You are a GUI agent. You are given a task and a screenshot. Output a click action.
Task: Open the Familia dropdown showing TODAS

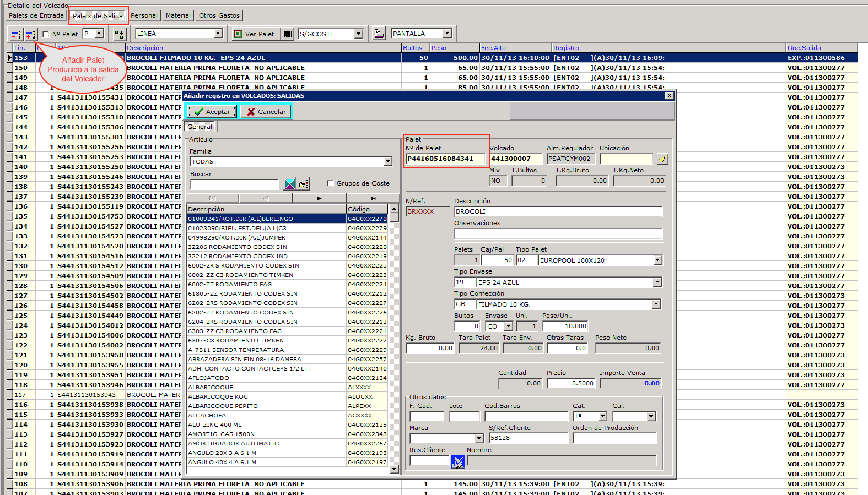pyautogui.click(x=388, y=161)
